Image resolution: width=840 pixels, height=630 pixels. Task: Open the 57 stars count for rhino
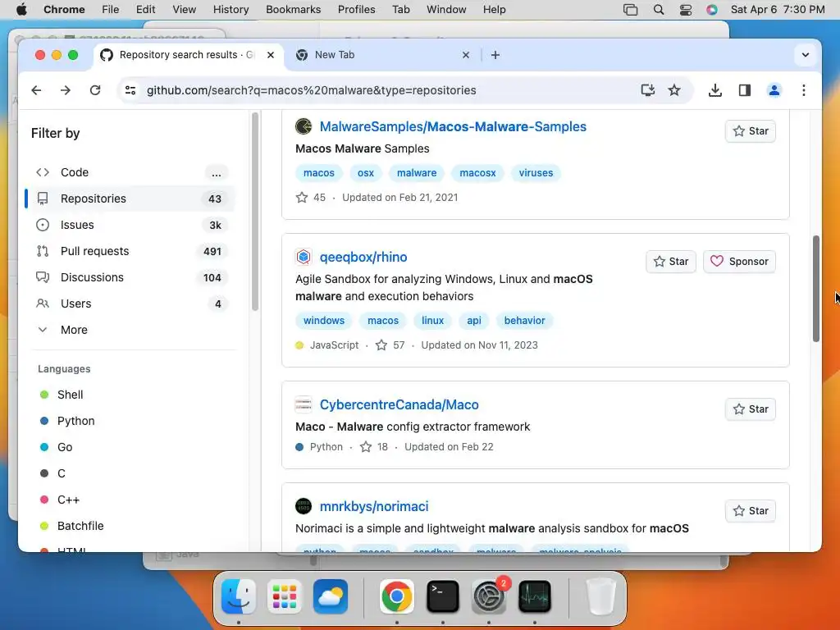coord(390,345)
